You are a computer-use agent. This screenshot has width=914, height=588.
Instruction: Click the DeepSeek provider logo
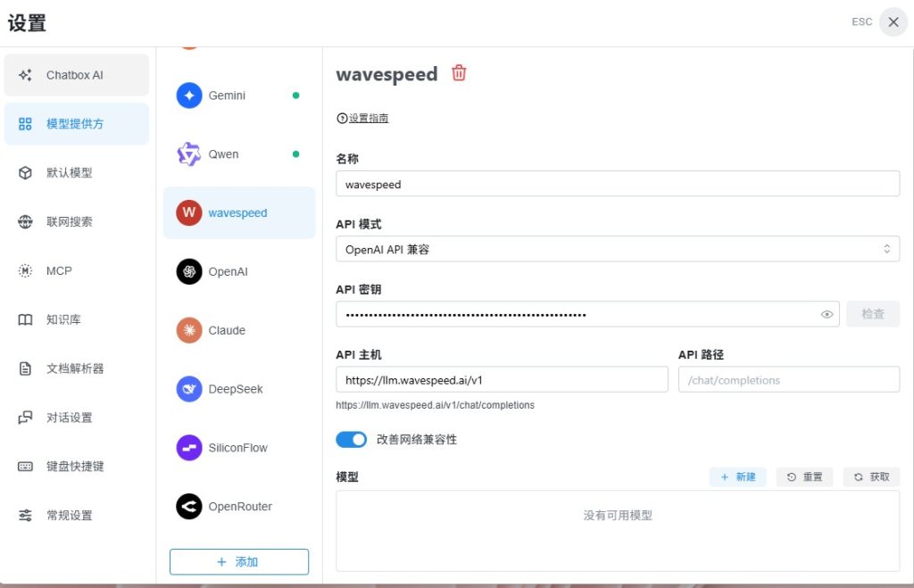(189, 389)
